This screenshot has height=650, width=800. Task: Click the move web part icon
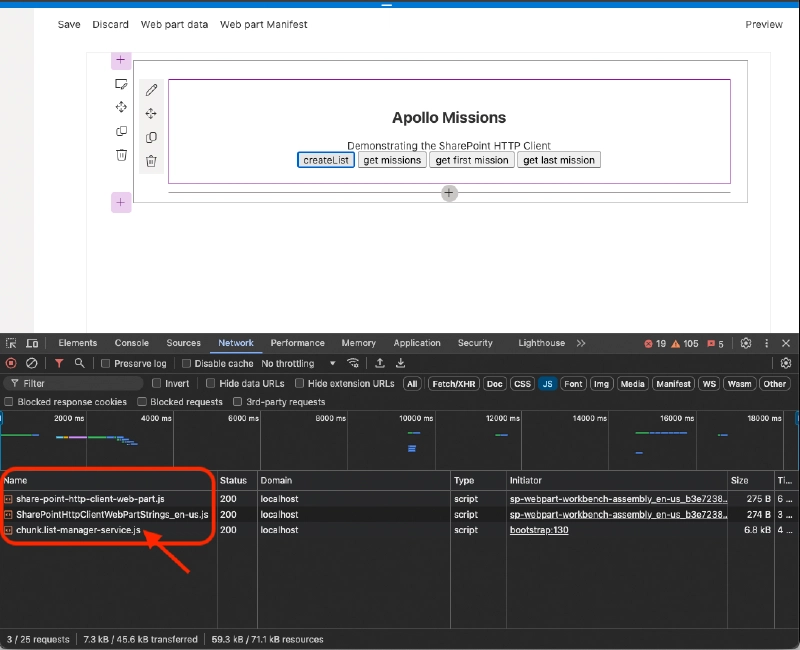[151, 113]
